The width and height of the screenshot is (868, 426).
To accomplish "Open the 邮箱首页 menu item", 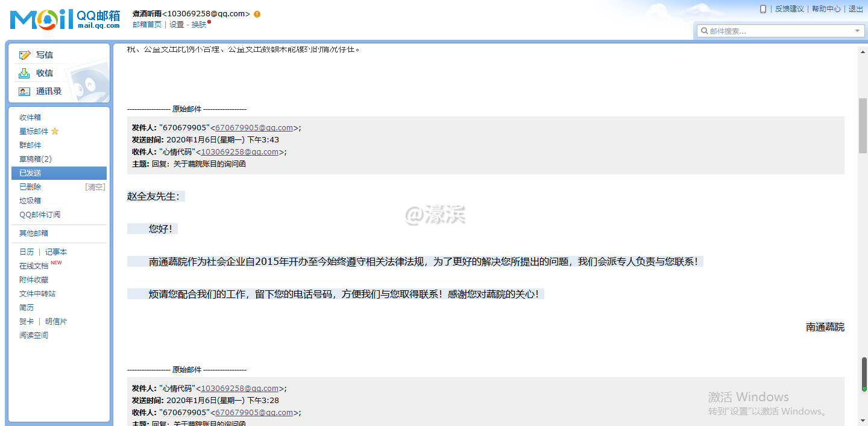I will coord(146,24).
